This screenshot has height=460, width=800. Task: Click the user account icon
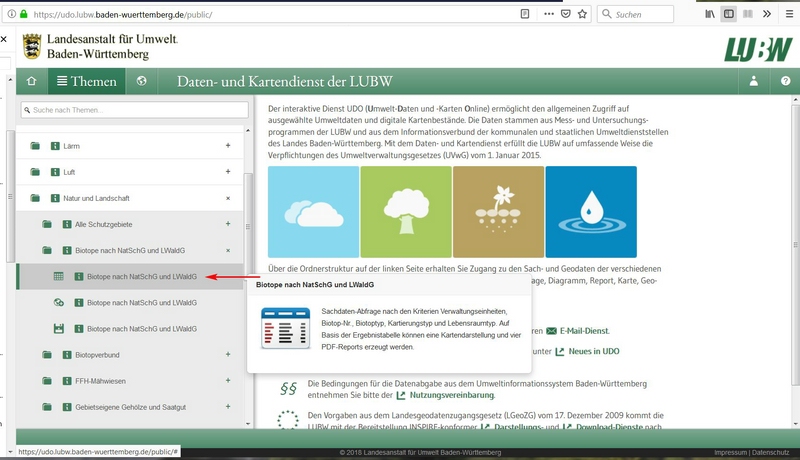(x=754, y=82)
